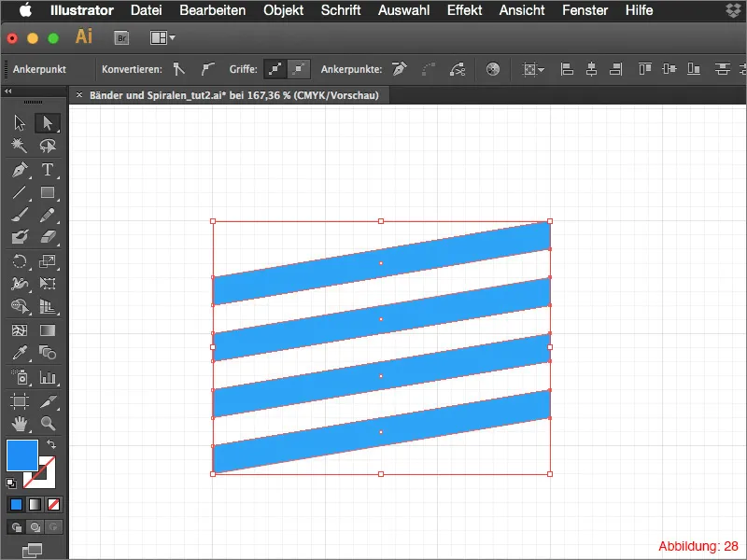747x560 pixels.
Task: Select the Blend tool
Action: (x=48, y=353)
